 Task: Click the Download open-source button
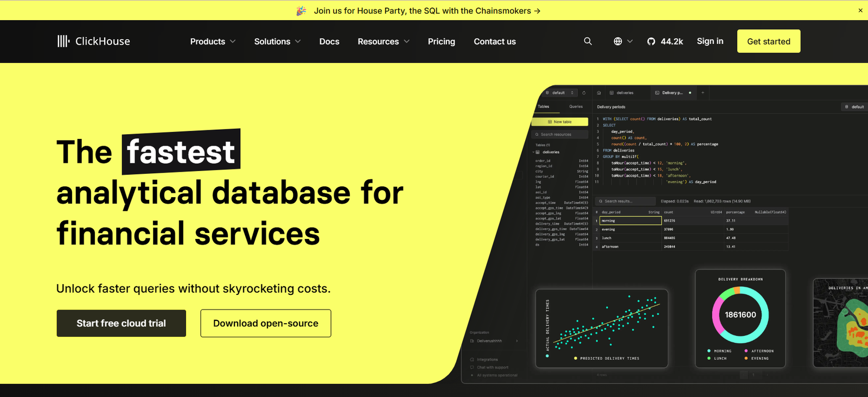(x=265, y=323)
